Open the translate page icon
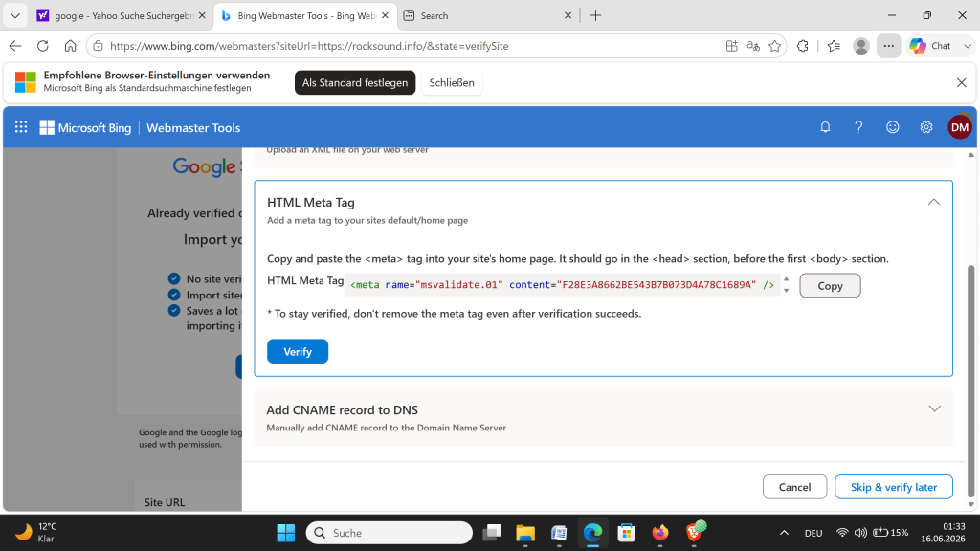This screenshot has width=980, height=551. click(753, 46)
